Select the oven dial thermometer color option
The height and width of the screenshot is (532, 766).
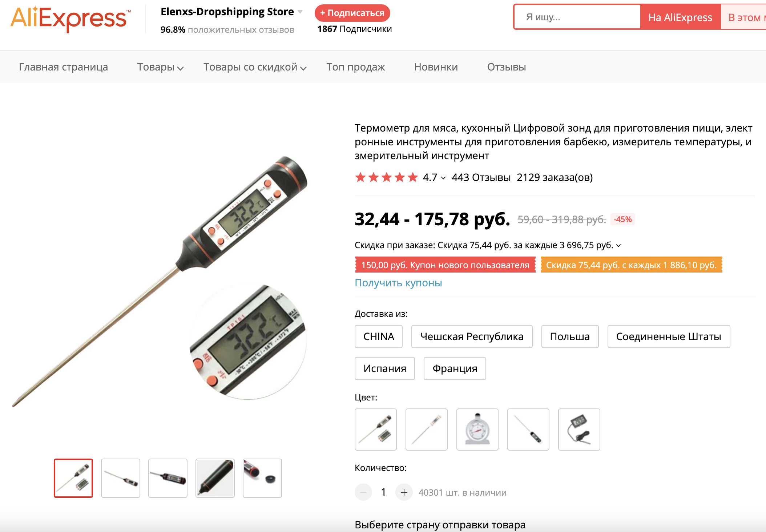coord(477,430)
